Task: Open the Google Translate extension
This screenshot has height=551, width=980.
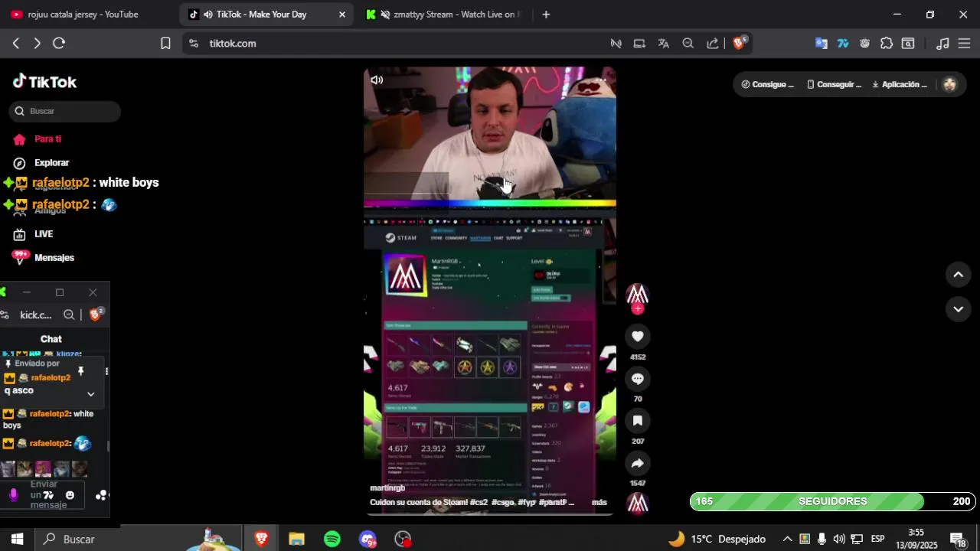Action: point(821,44)
